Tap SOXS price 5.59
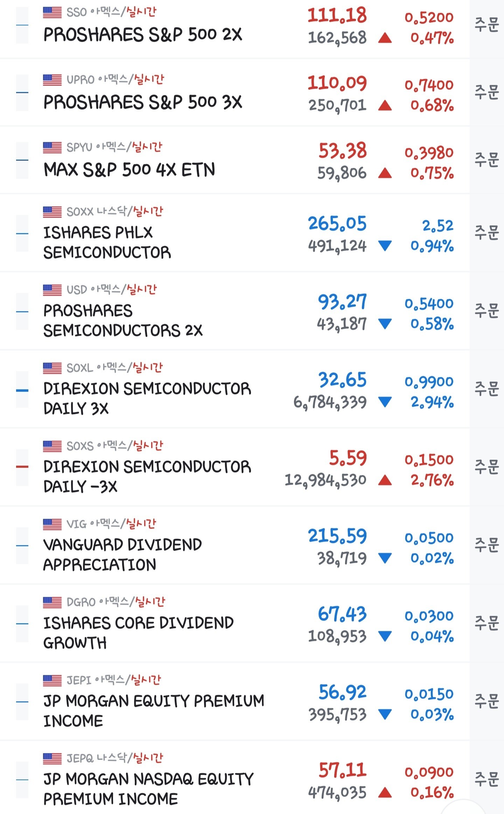Image resolution: width=504 pixels, height=814 pixels. point(348,458)
